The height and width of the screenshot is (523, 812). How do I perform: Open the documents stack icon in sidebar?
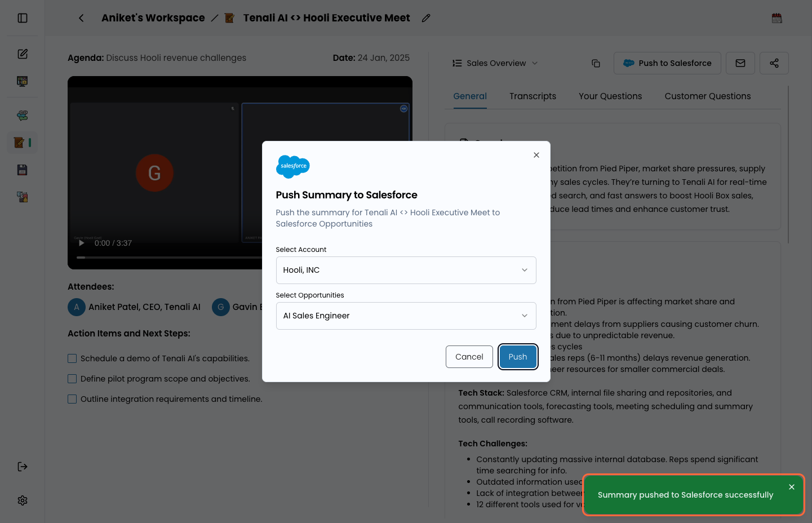[x=23, y=197]
